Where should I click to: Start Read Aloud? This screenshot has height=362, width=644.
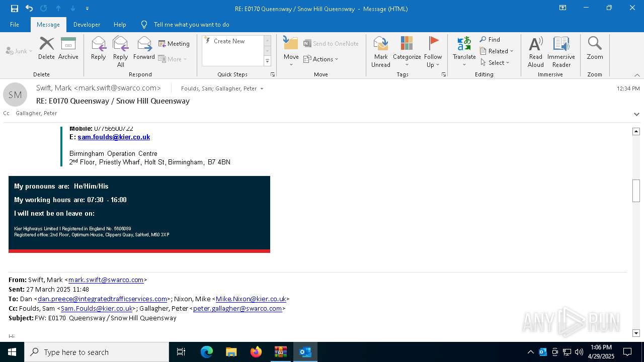pyautogui.click(x=535, y=52)
